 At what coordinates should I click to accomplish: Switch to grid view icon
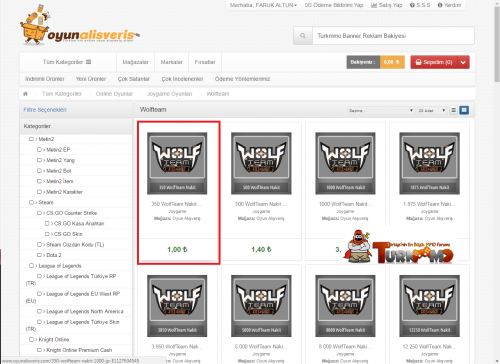(x=464, y=110)
